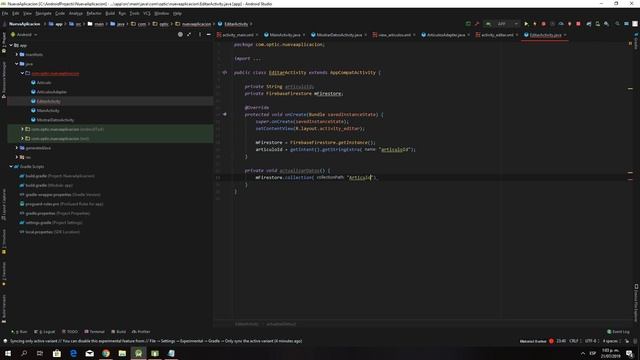The image size is (640, 360).
Task: Open the app run configuration dropdown
Action: coord(502,24)
